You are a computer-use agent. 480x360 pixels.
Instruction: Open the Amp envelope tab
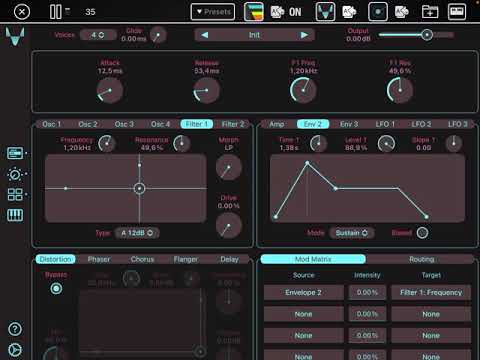coord(277,124)
